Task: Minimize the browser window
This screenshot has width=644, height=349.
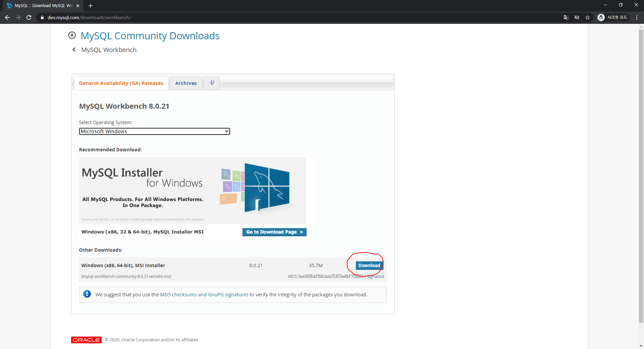Action: click(x=605, y=5)
